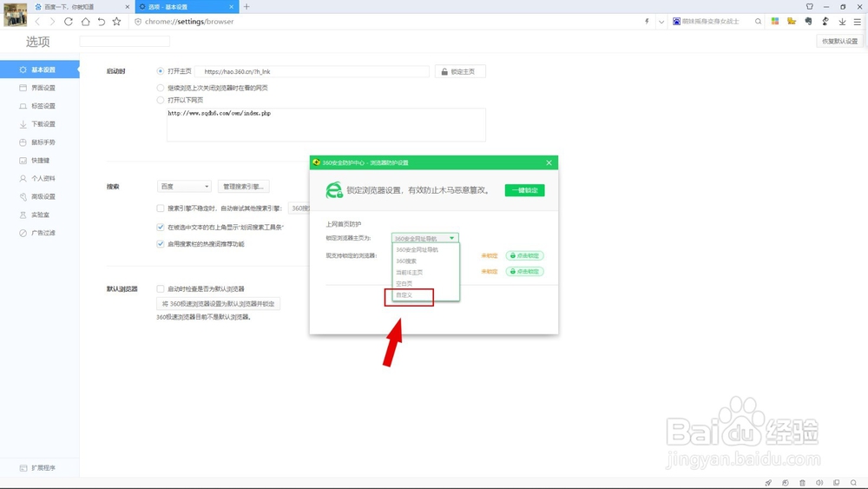Viewport: 868px width, 489px height.
Task: Click the skin shirt icon in title bar
Action: pyautogui.click(x=809, y=7)
